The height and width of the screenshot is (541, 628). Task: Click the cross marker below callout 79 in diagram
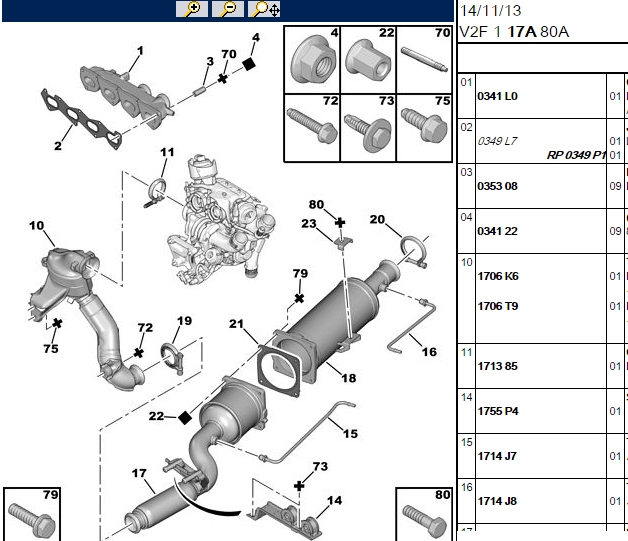[x=299, y=298]
